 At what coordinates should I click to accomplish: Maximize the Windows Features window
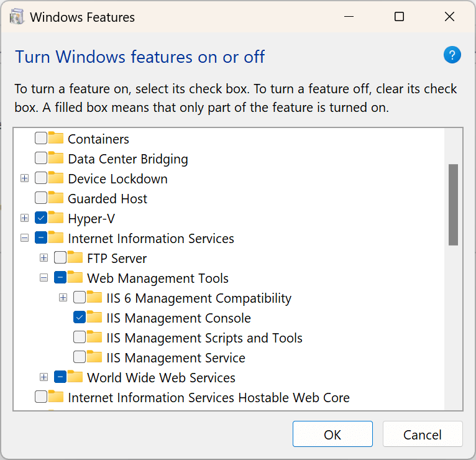click(x=399, y=17)
